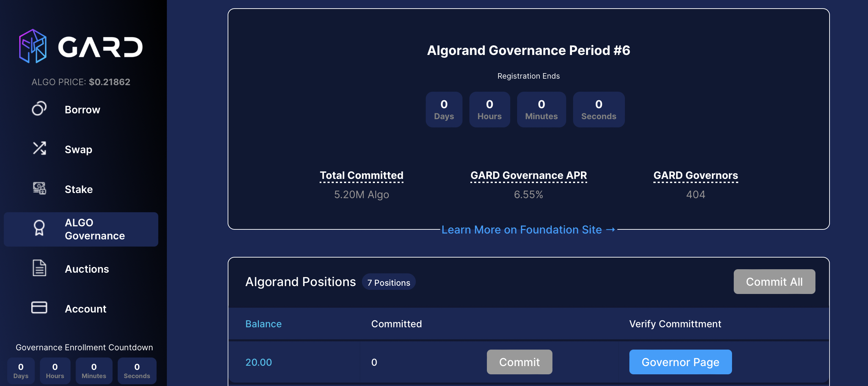Click the Swap shuffle arrows icon
The width and height of the screenshot is (868, 386).
[39, 148]
